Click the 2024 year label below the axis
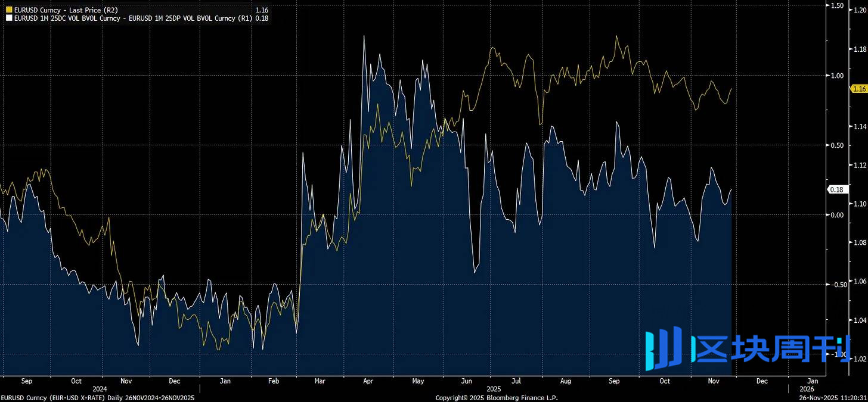 coord(100,389)
